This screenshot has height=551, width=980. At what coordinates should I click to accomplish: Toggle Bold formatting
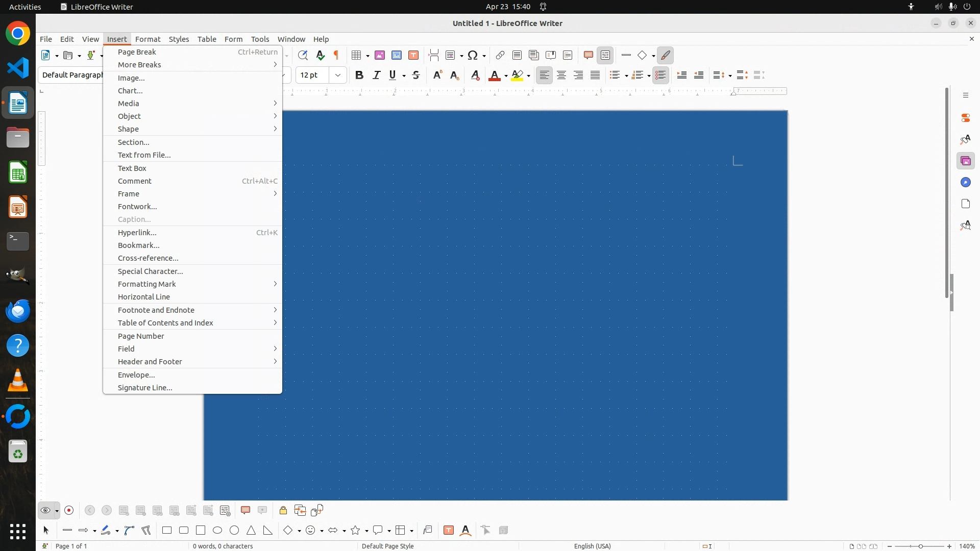pos(359,76)
